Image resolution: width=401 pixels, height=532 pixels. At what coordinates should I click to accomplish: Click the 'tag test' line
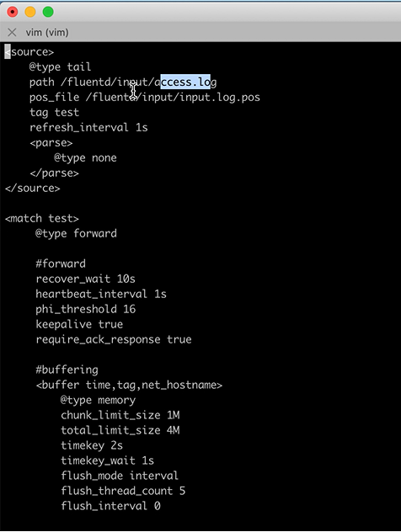click(54, 112)
